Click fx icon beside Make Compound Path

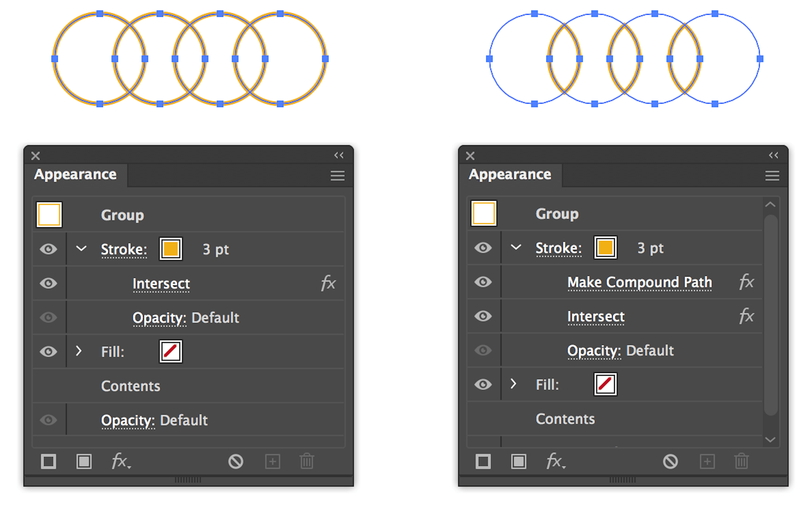(746, 282)
